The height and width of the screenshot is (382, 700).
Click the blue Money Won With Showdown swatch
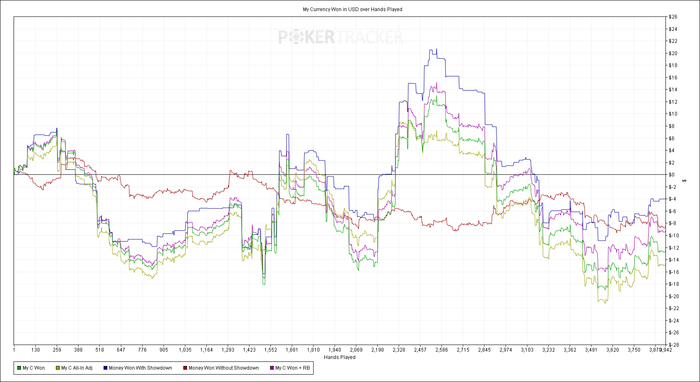pyautogui.click(x=105, y=368)
